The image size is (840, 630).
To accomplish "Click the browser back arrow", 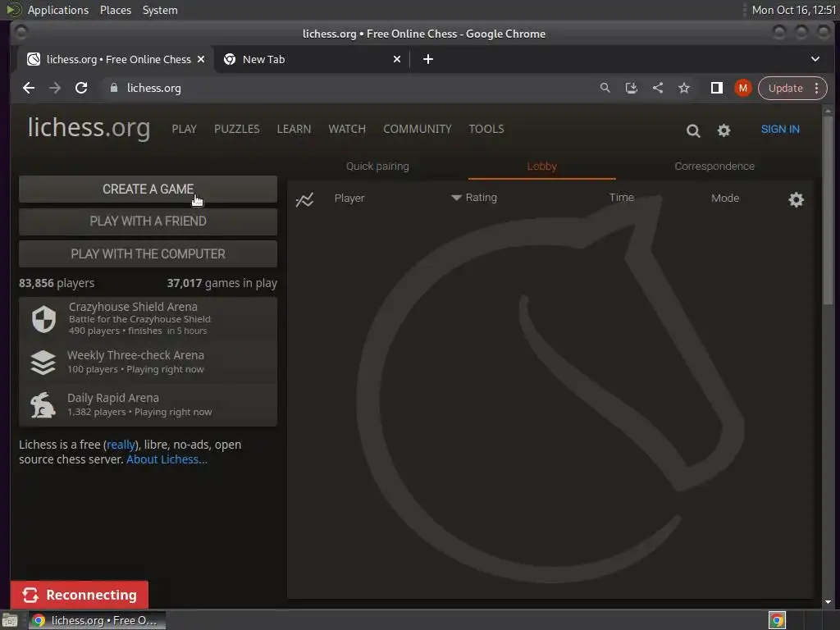I will click(x=29, y=88).
